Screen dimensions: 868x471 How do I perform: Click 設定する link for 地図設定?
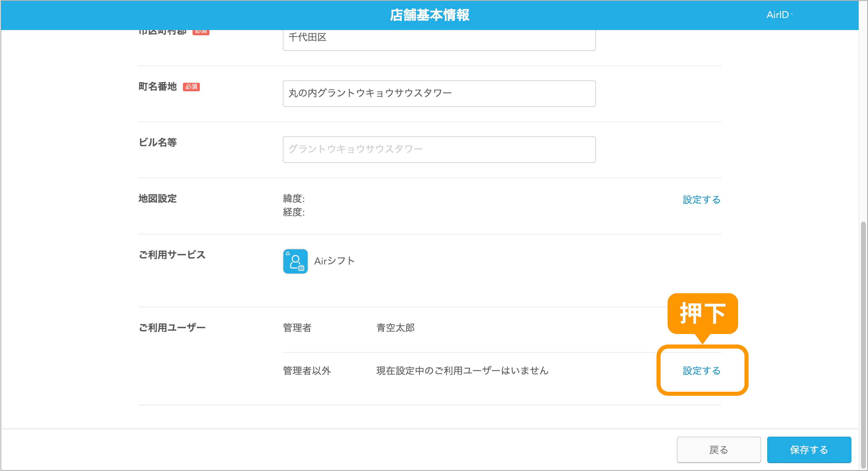click(701, 200)
